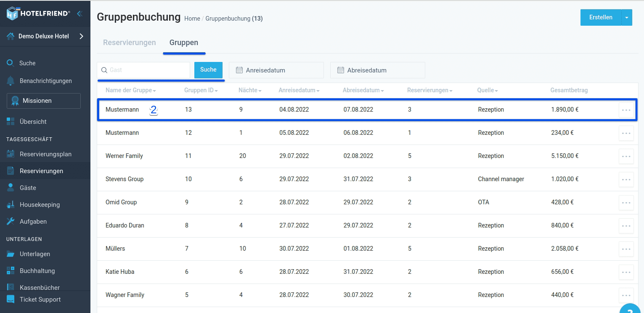Click the Gesamtbetrag column header
644x313 pixels.
click(569, 91)
